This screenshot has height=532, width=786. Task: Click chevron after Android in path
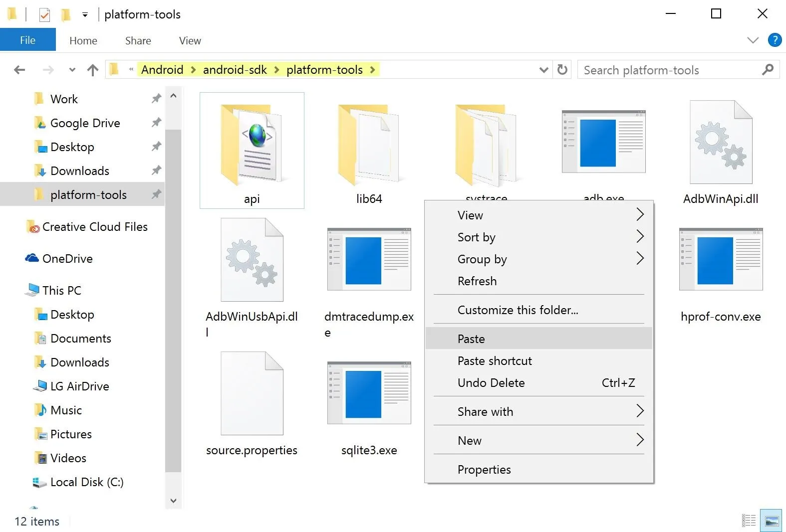193,70
